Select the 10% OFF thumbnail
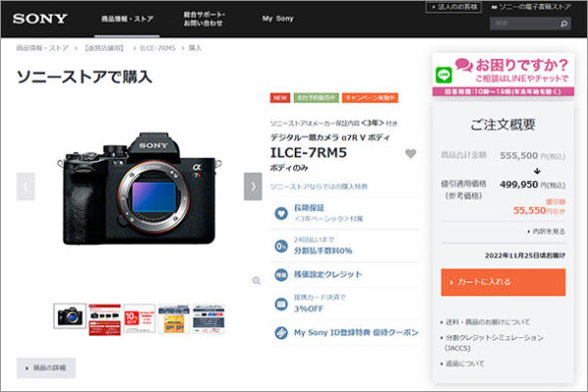This screenshot has width=588, height=392. click(139, 318)
